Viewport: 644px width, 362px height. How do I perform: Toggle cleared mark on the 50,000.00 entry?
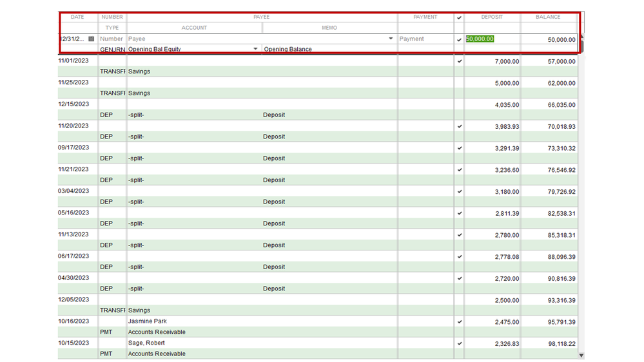pos(459,39)
